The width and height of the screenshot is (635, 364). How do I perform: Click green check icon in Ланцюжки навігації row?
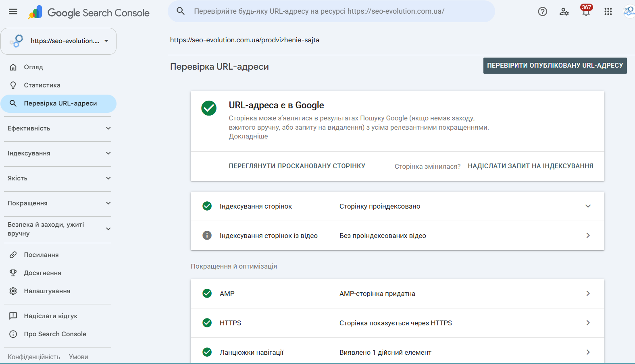pyautogui.click(x=207, y=352)
